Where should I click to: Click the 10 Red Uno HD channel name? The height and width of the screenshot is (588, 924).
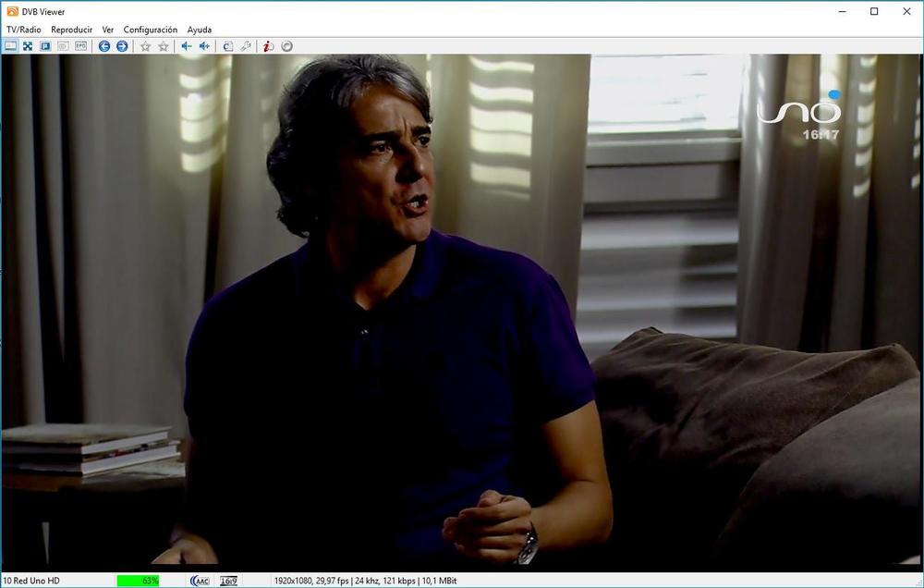(31, 581)
